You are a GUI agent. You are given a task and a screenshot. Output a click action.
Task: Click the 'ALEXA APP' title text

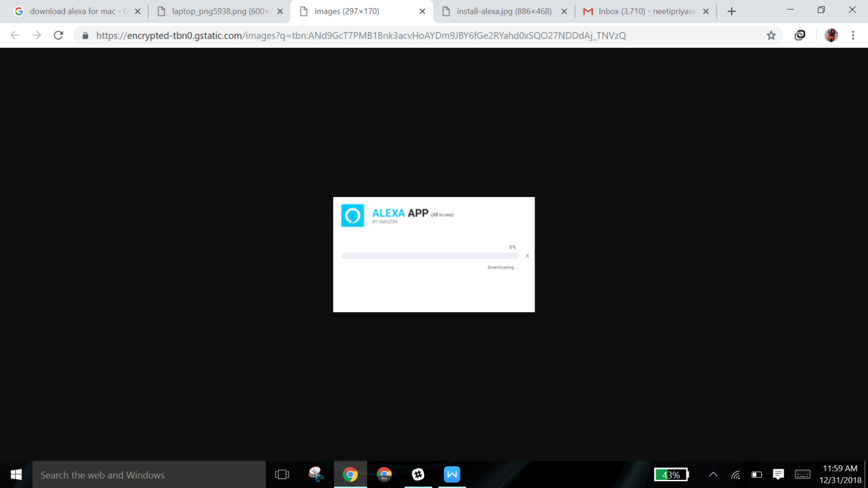(x=400, y=213)
